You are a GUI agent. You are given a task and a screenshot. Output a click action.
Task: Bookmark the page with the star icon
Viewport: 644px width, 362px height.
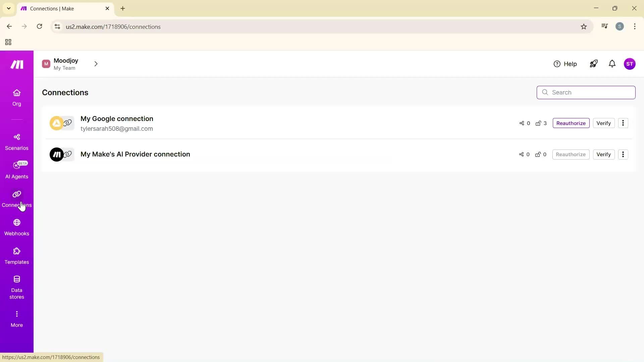coord(584,26)
